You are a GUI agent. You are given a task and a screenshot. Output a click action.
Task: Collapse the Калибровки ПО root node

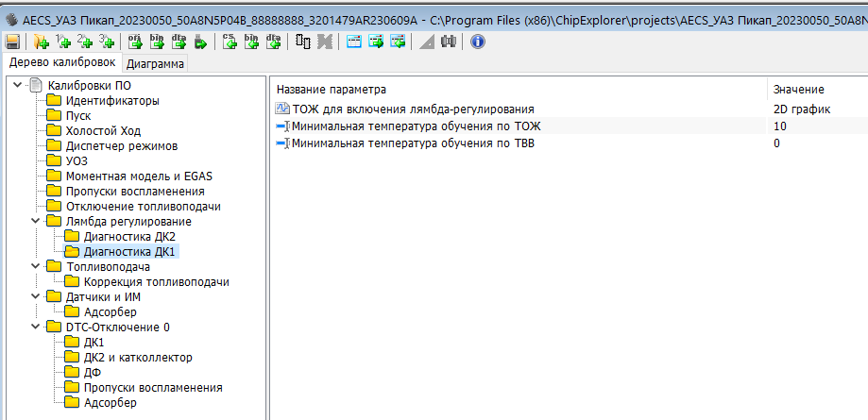pyautogui.click(x=18, y=86)
